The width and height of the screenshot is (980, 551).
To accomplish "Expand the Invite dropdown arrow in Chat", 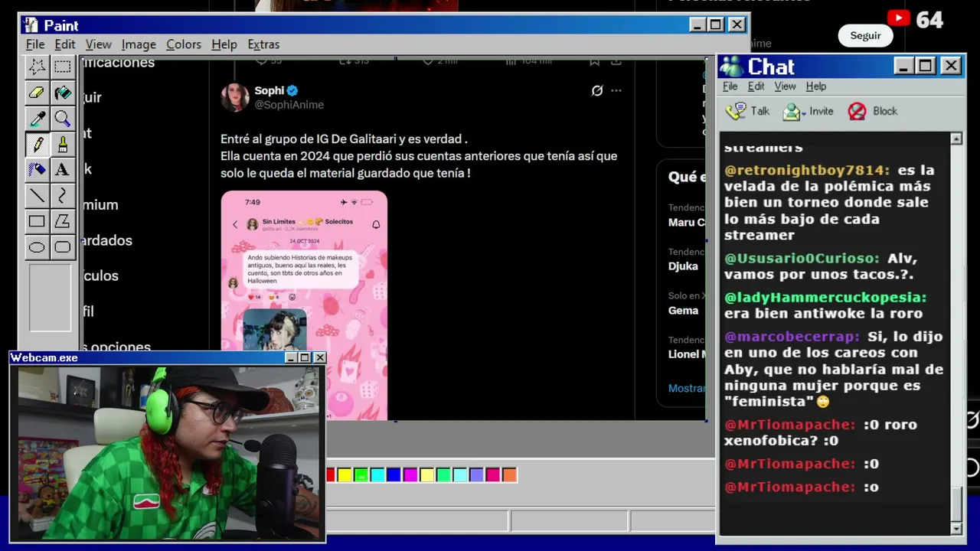I will [x=804, y=114].
